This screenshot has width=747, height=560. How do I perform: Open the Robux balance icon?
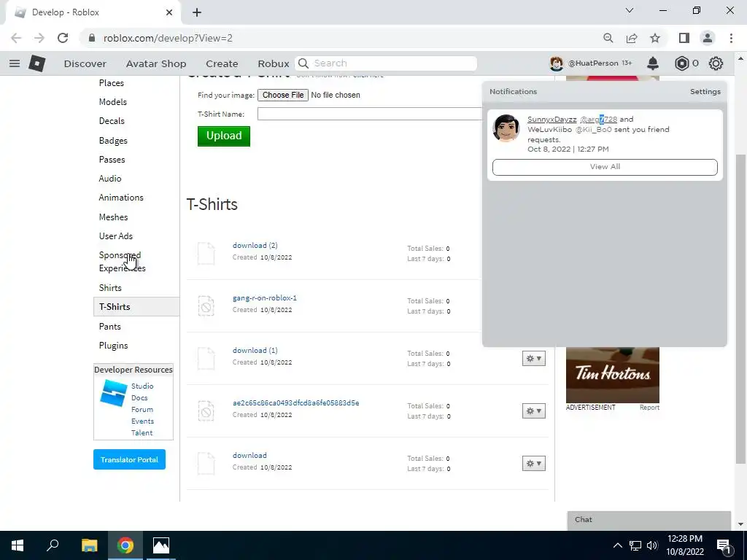point(682,63)
